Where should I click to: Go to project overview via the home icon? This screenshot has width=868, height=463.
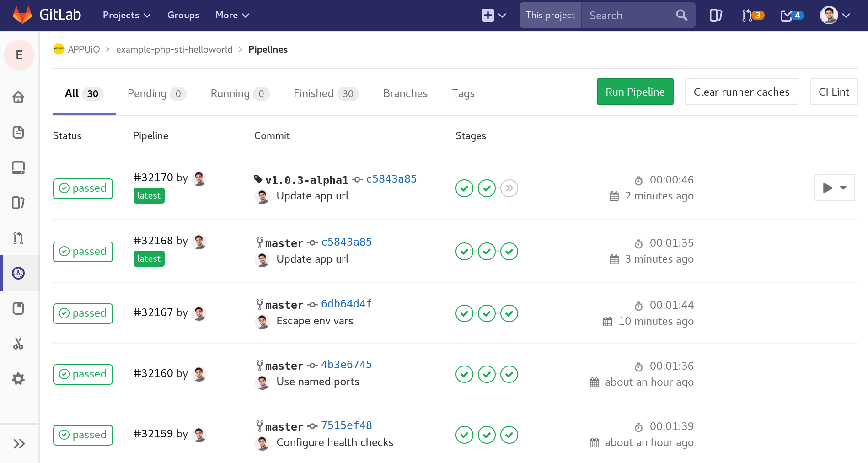pos(18,97)
